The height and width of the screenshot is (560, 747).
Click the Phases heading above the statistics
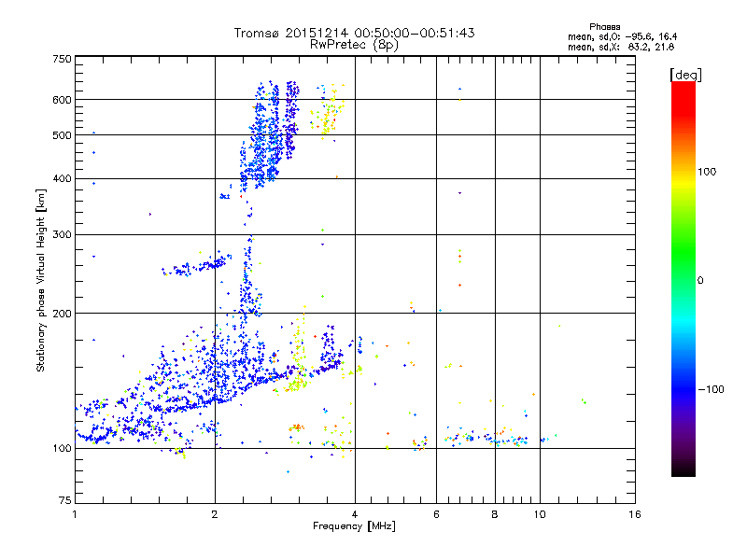604,27
